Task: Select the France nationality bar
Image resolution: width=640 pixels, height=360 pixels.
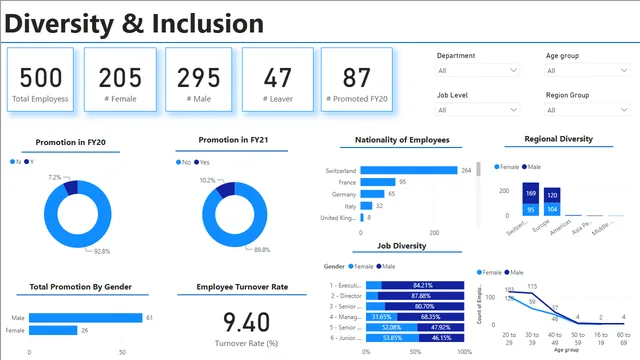Action: (x=378, y=182)
